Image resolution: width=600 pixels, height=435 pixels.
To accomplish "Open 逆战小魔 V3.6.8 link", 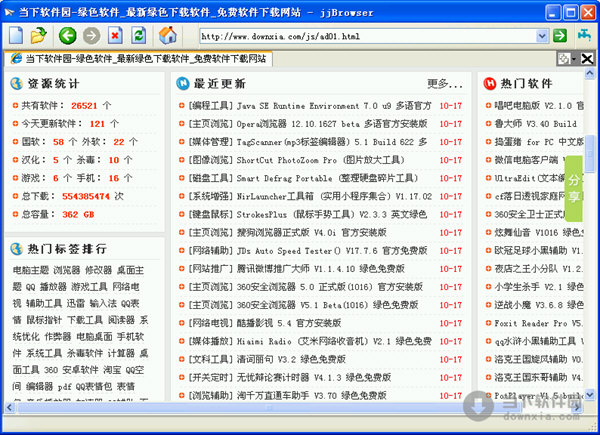I will point(539,305).
